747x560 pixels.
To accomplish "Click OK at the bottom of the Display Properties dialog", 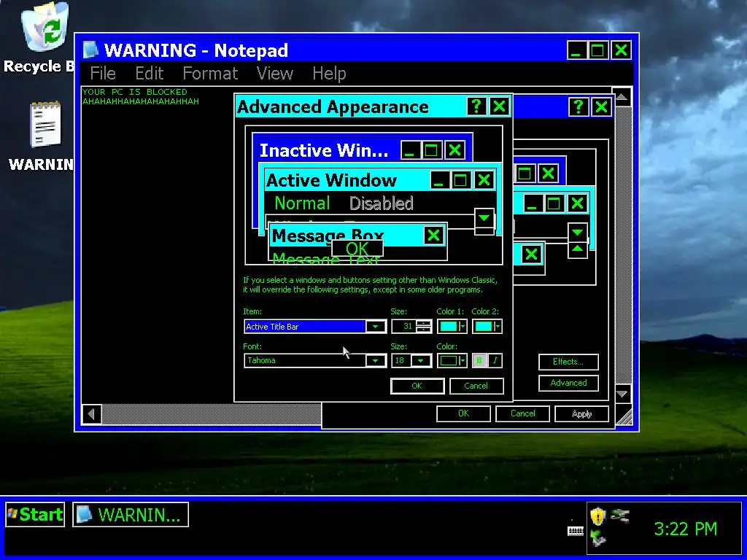I will coord(463,413).
